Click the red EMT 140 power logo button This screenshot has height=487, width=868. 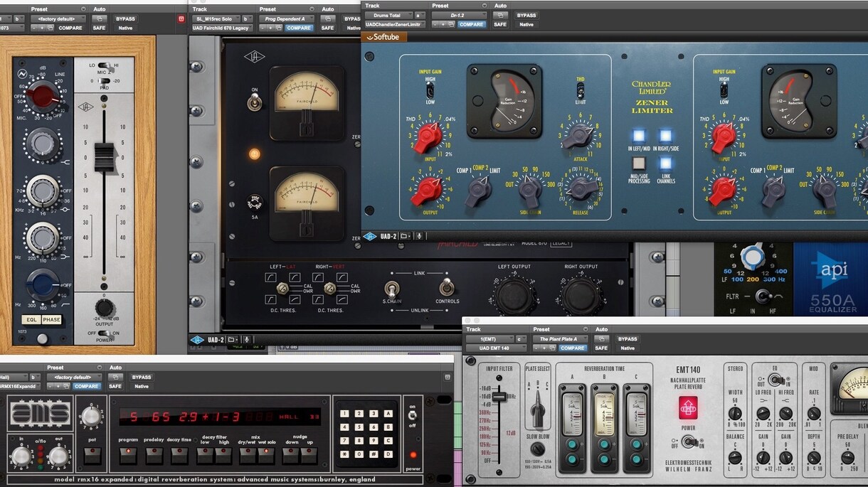pyautogui.click(x=688, y=407)
